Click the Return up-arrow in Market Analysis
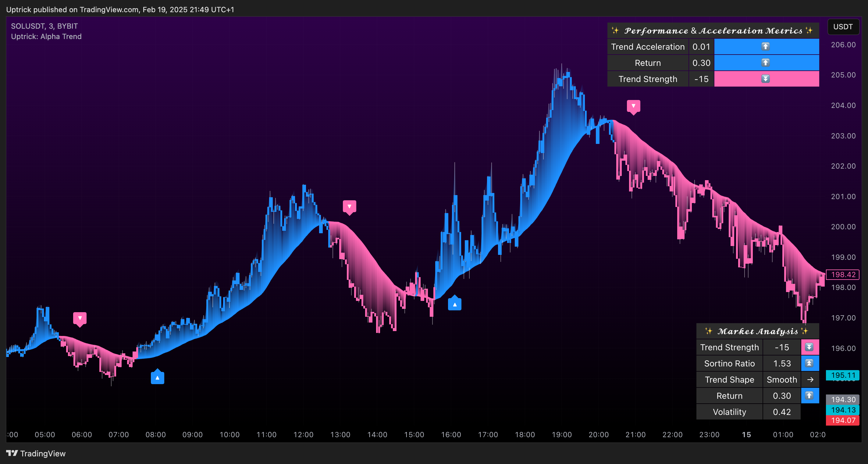The image size is (868, 464). click(x=809, y=396)
